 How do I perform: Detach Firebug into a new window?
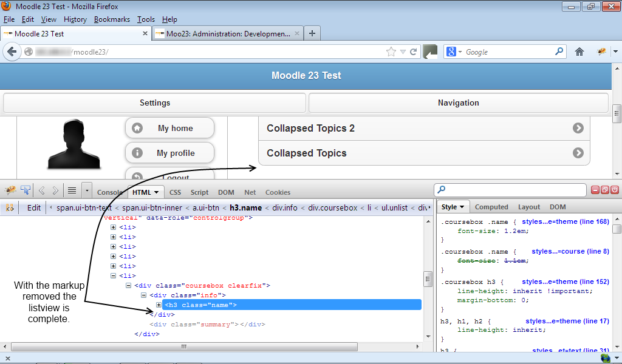604,190
